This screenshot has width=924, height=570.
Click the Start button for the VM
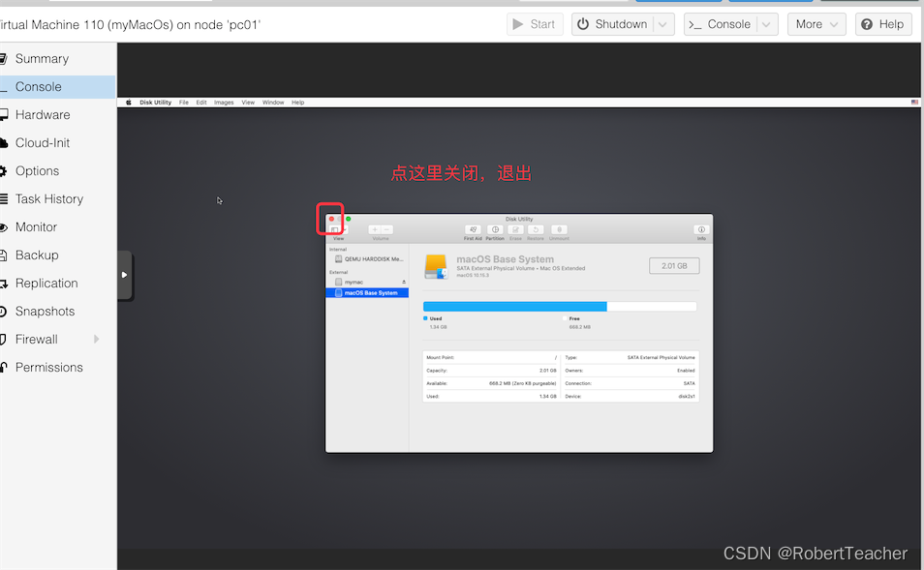tap(534, 24)
